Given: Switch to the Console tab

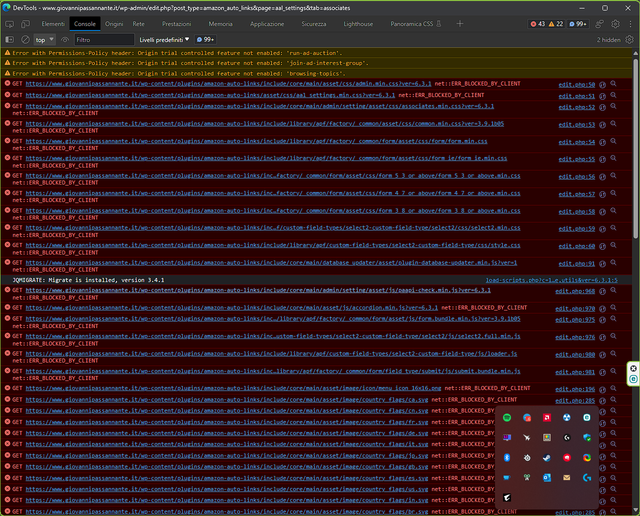Looking at the screenshot, I should point(85,24).
